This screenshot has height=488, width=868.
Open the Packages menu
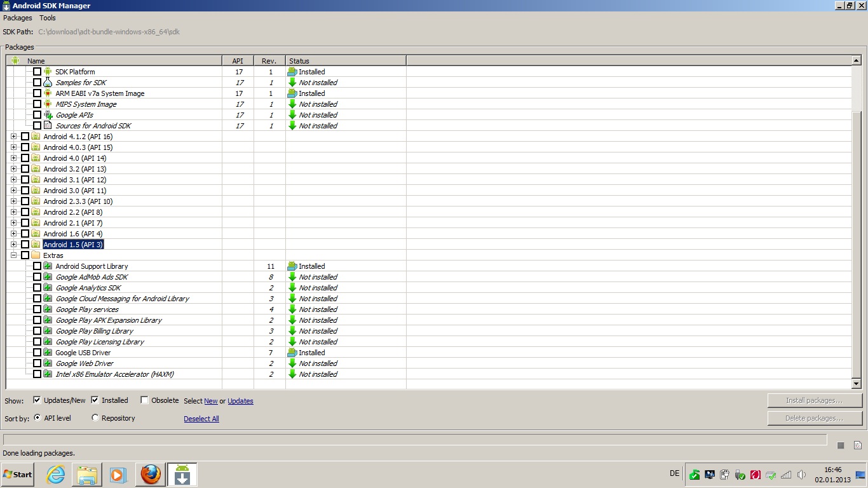coord(18,18)
